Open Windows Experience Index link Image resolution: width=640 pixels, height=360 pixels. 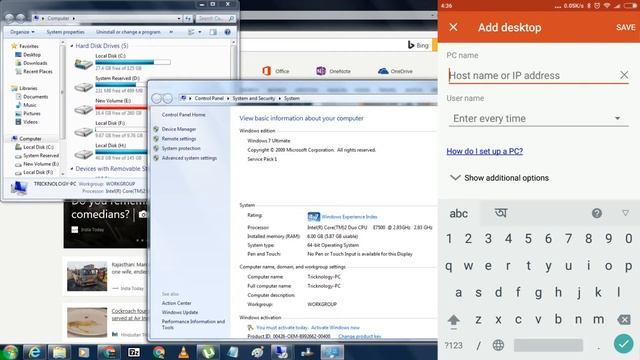(x=349, y=217)
